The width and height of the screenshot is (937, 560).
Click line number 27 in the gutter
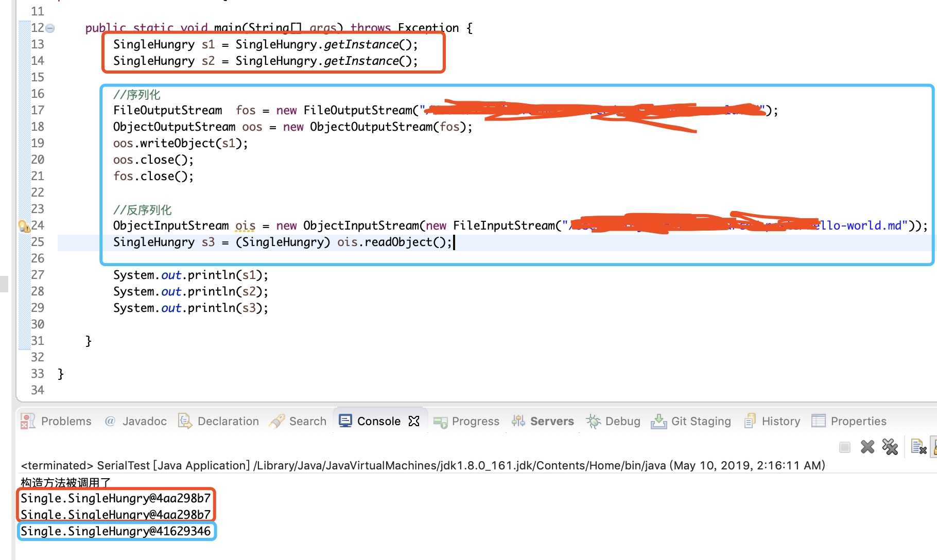[38, 275]
